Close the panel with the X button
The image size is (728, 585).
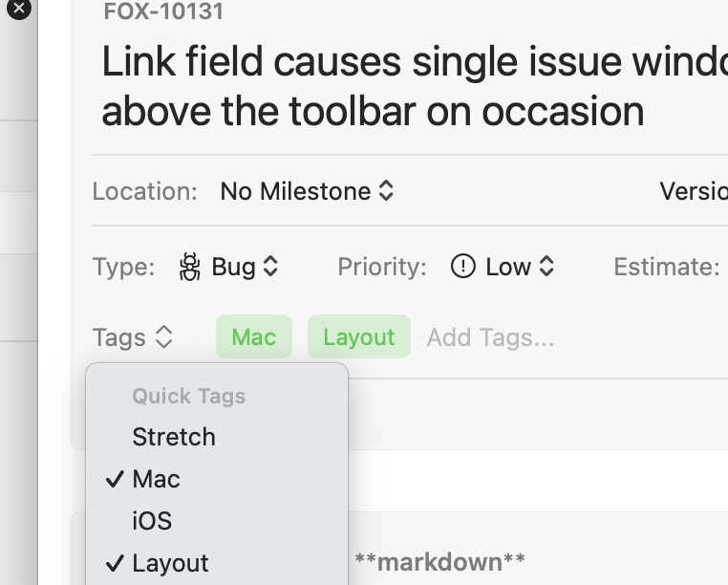18,10
